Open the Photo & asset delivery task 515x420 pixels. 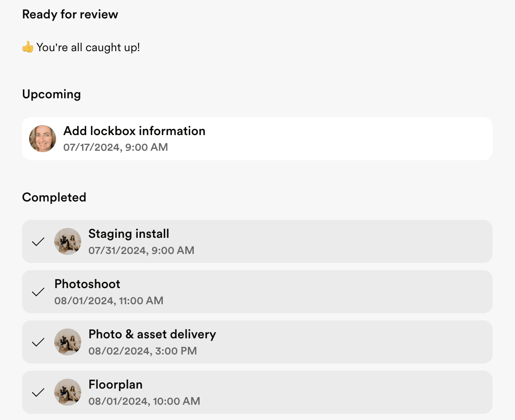pyautogui.click(x=152, y=334)
